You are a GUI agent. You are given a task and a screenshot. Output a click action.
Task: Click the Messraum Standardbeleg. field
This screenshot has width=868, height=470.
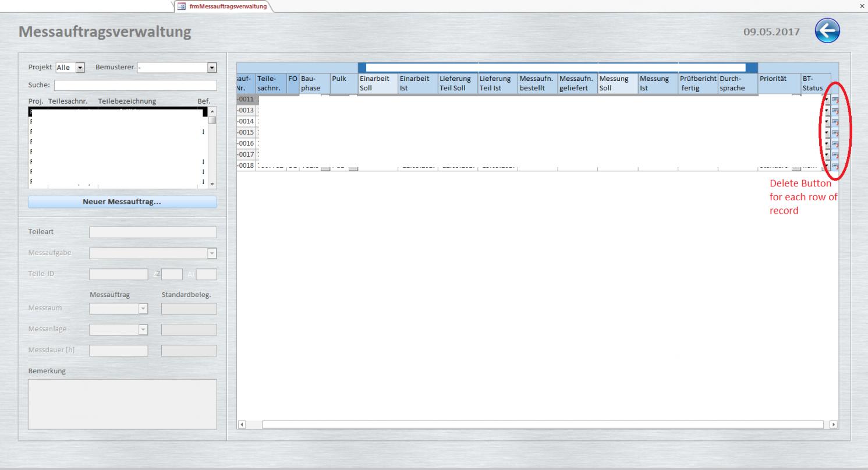click(189, 309)
